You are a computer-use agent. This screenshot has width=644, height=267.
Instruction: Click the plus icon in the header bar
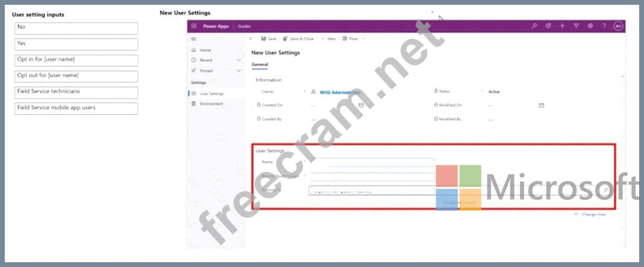pos(562,26)
